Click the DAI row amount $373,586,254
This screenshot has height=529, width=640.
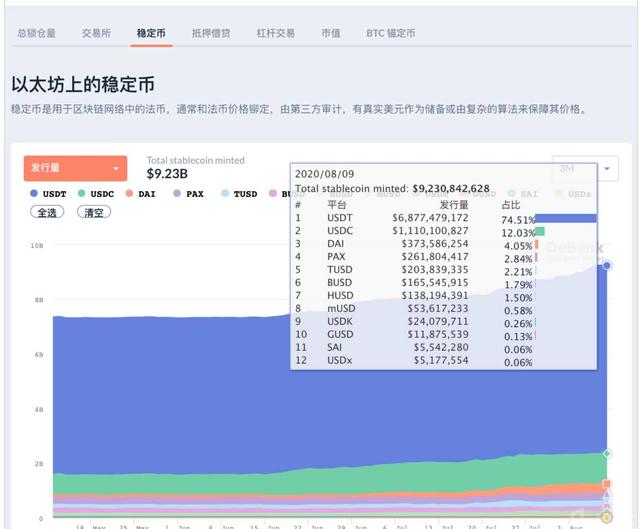pyautogui.click(x=435, y=244)
